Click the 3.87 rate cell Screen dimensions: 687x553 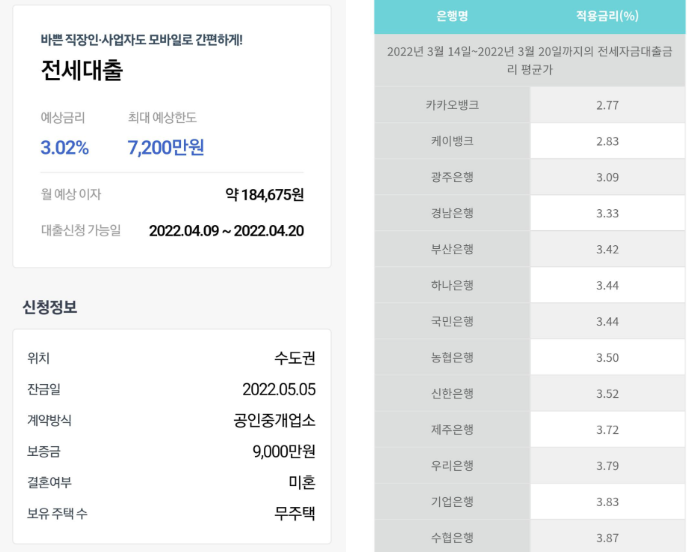tap(608, 537)
